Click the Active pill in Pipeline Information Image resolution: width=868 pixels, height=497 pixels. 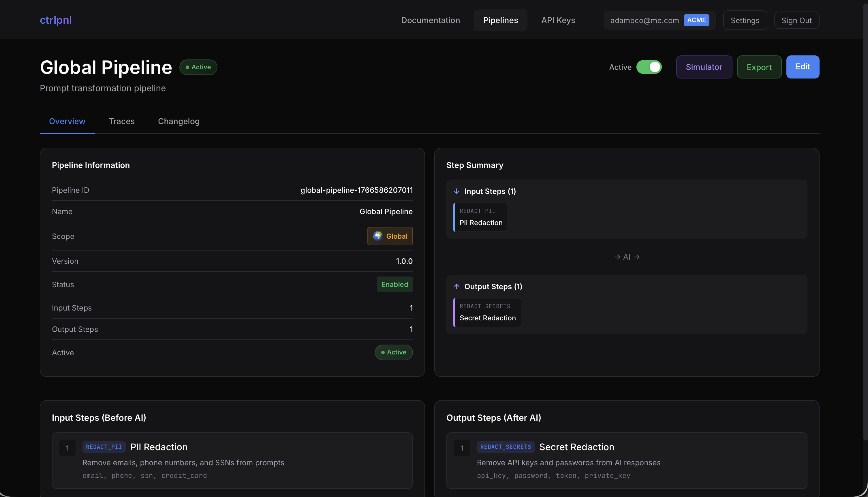tap(394, 352)
